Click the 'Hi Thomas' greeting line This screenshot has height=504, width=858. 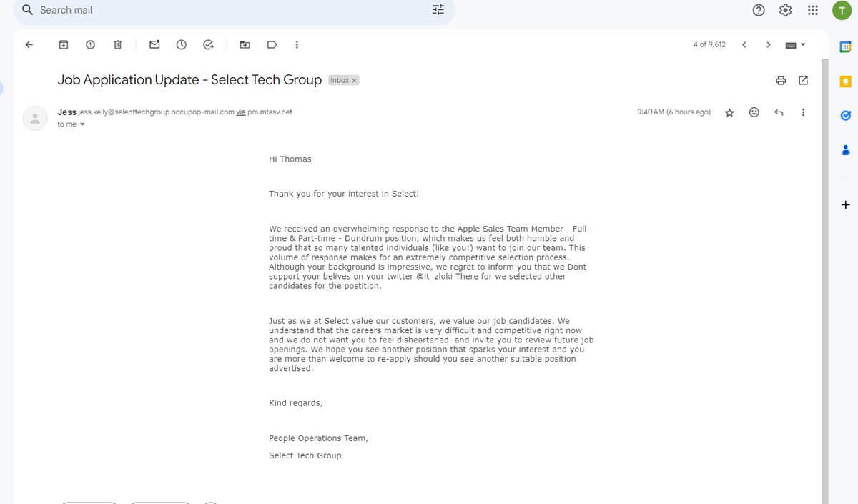coord(290,159)
